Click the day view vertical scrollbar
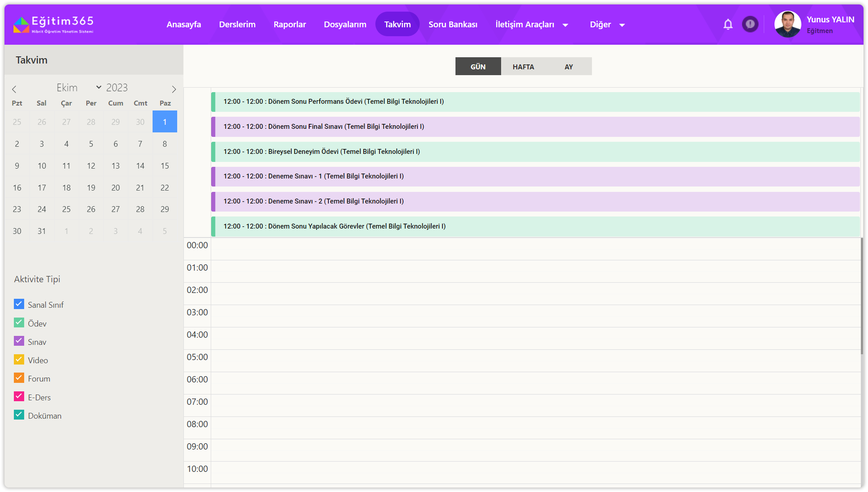868x492 pixels. pyautogui.click(x=862, y=296)
